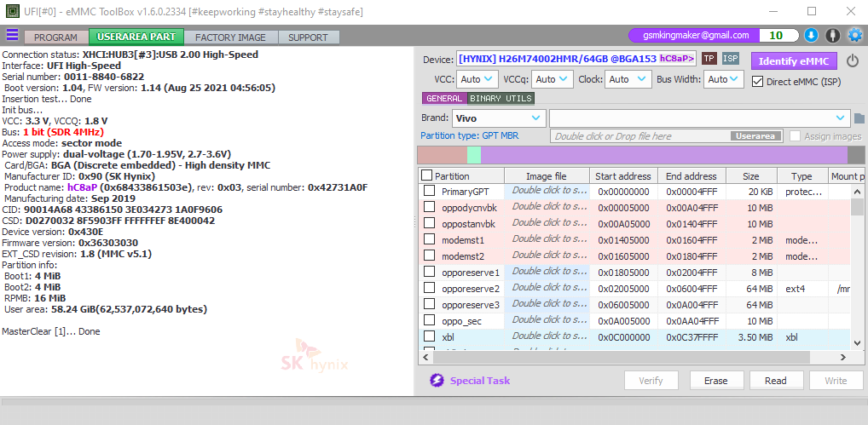Open the Bus Width dropdown

point(724,79)
